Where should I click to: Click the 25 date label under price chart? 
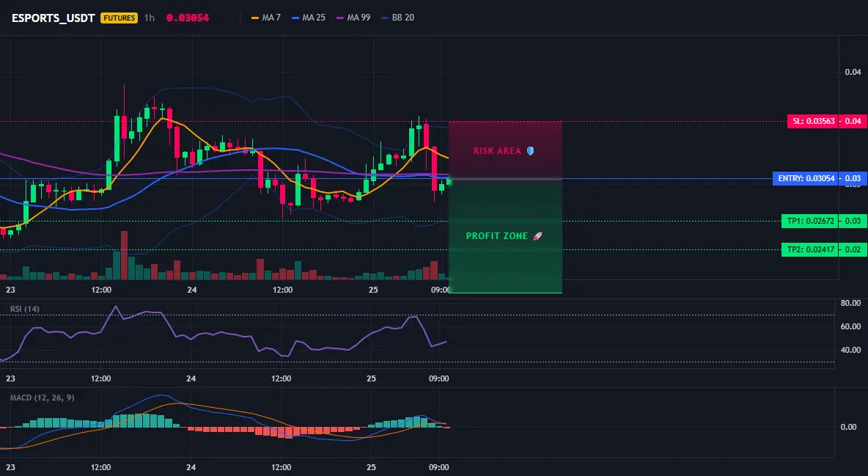click(x=373, y=290)
